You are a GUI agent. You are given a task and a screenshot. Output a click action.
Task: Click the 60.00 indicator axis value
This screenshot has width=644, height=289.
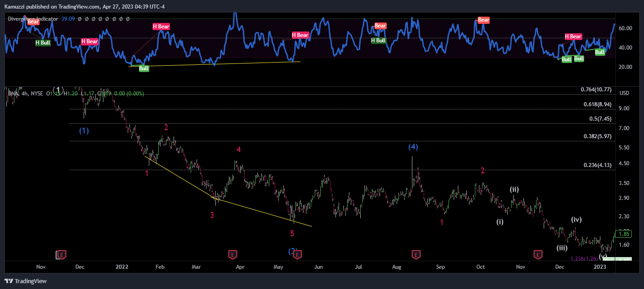(x=626, y=28)
